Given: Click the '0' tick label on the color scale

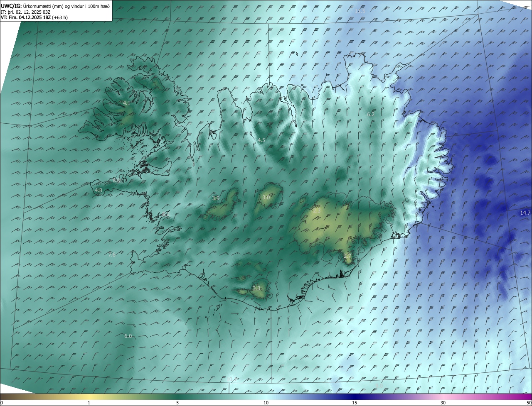Looking at the screenshot, I should click(x=2, y=403).
